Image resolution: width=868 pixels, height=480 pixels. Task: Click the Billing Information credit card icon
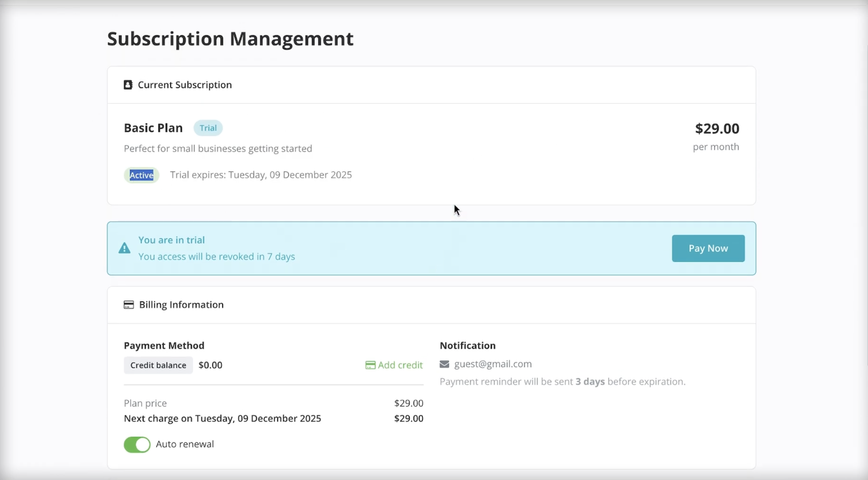(x=129, y=305)
